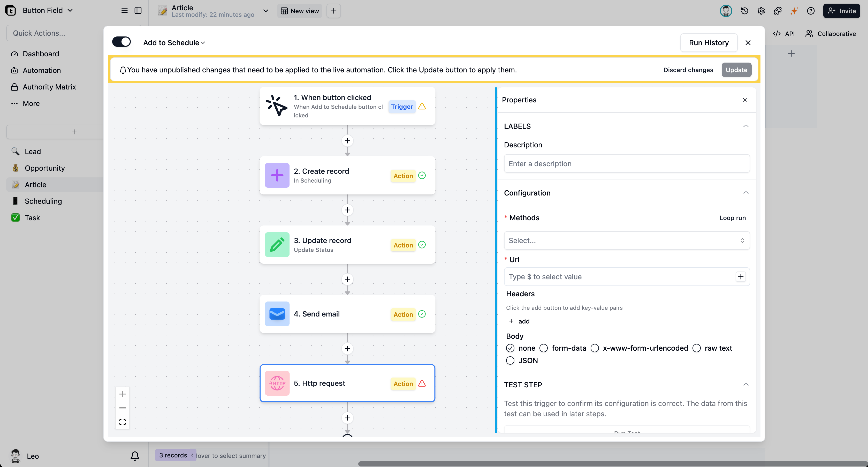Screen dimensions: 868x467
Task: Click the Description input field
Action: pyautogui.click(x=626, y=163)
